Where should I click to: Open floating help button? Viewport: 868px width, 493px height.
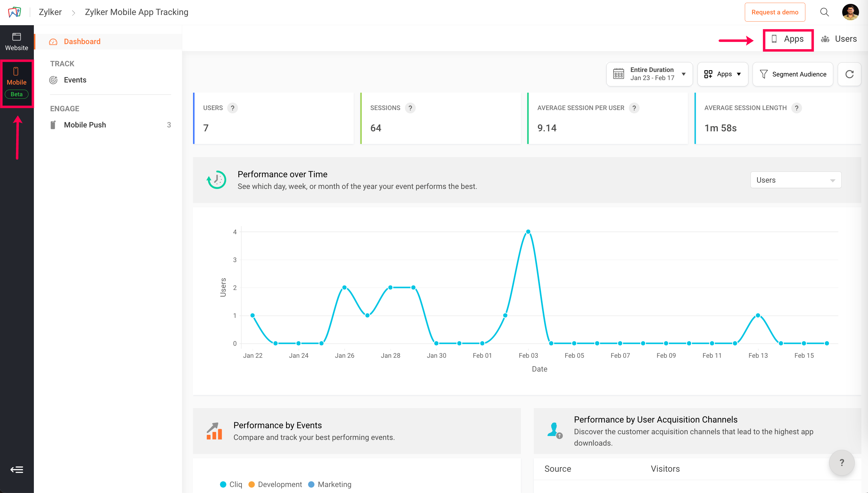click(842, 463)
